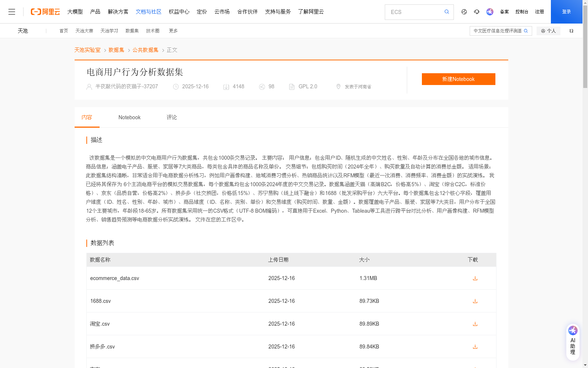Expand the 更多 nav dropdown
The image size is (588, 368).
(x=173, y=31)
